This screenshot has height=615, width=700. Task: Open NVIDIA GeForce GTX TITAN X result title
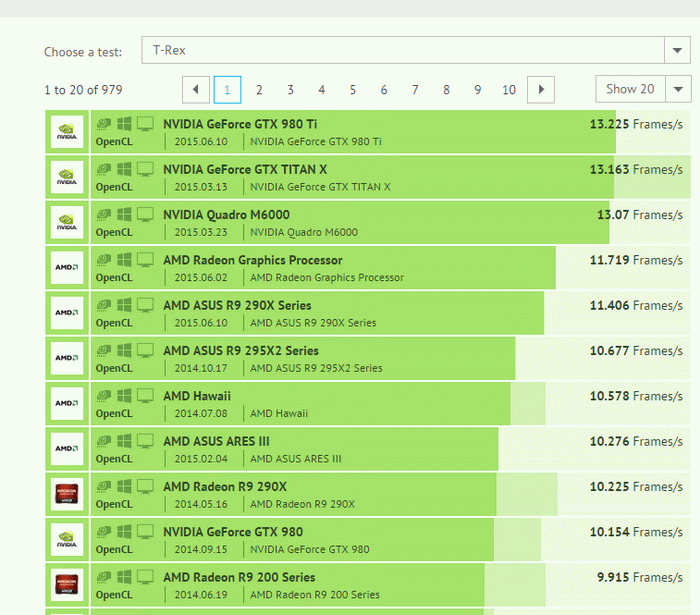(245, 170)
